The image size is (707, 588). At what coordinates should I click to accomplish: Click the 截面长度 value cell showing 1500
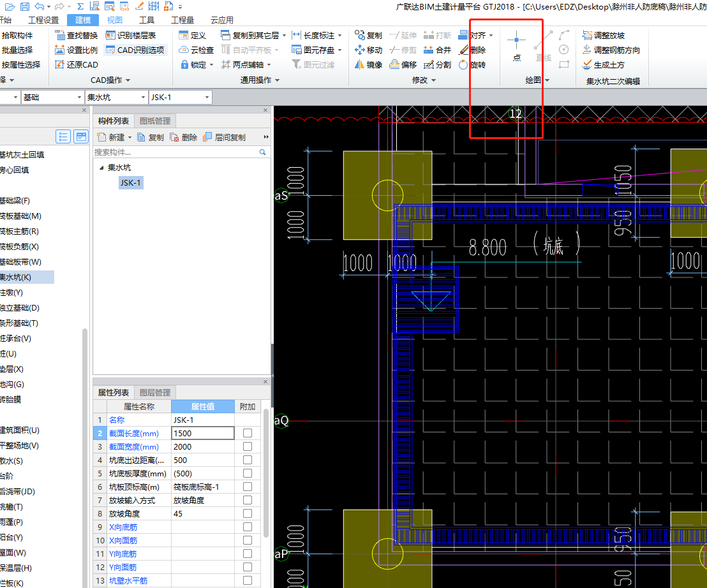[x=203, y=433]
